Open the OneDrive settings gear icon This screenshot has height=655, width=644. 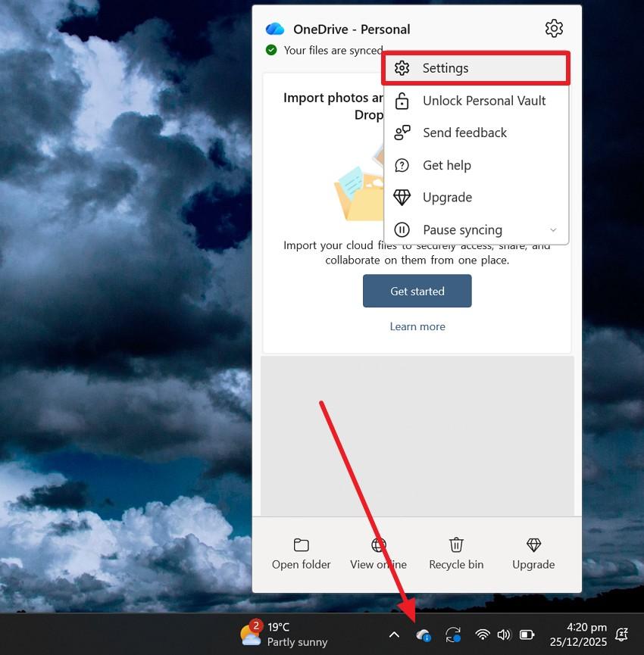554,28
